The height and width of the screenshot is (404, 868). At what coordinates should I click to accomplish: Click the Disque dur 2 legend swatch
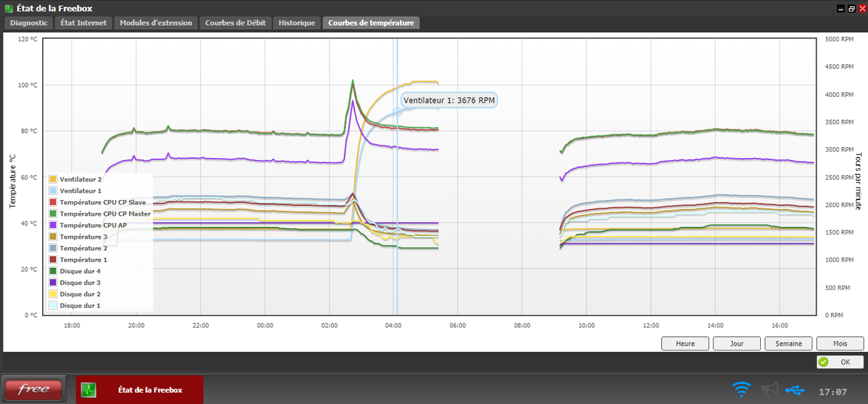coord(53,294)
